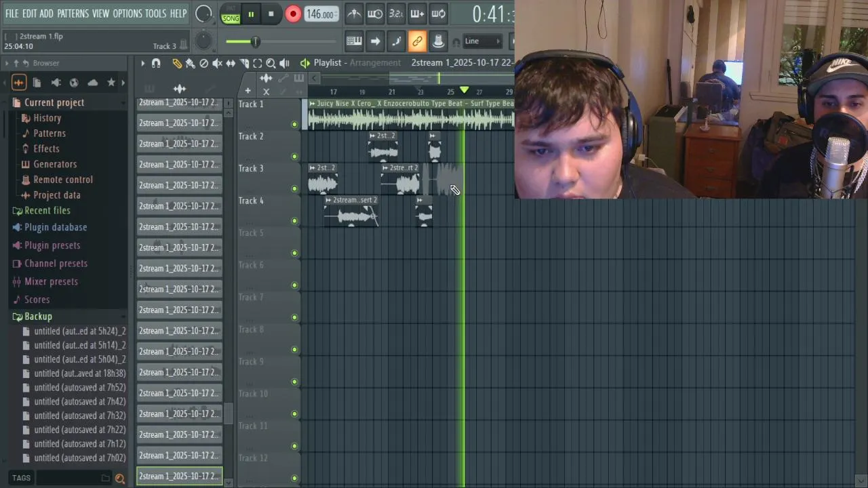Screen dimensions: 868x488
Task: Mute Track 2 using its green switch
Action: pos(294,157)
